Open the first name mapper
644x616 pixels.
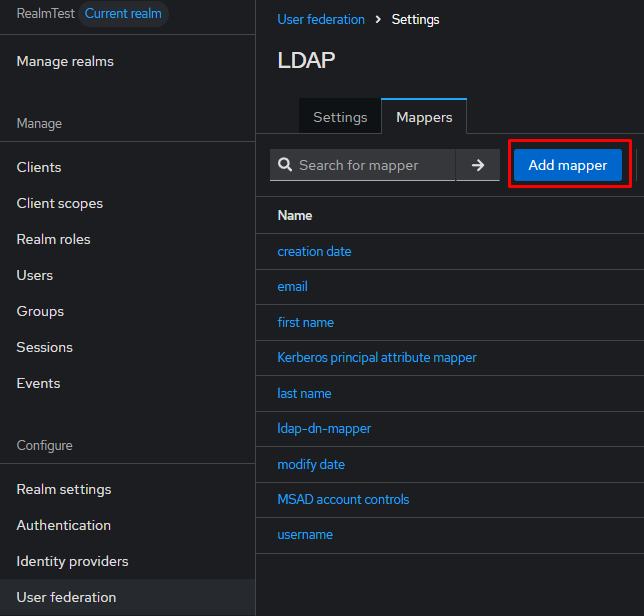[x=305, y=322]
